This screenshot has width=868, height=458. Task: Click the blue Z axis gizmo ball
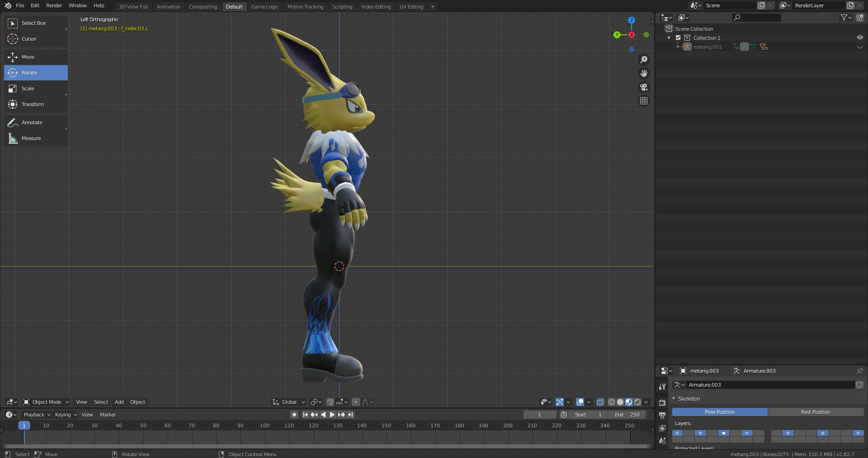click(x=632, y=20)
